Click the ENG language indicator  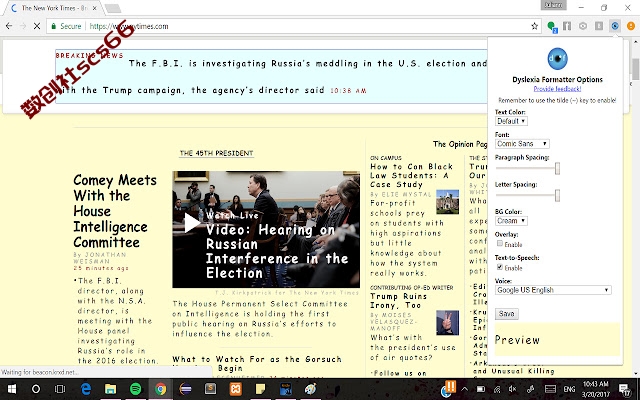(569, 389)
